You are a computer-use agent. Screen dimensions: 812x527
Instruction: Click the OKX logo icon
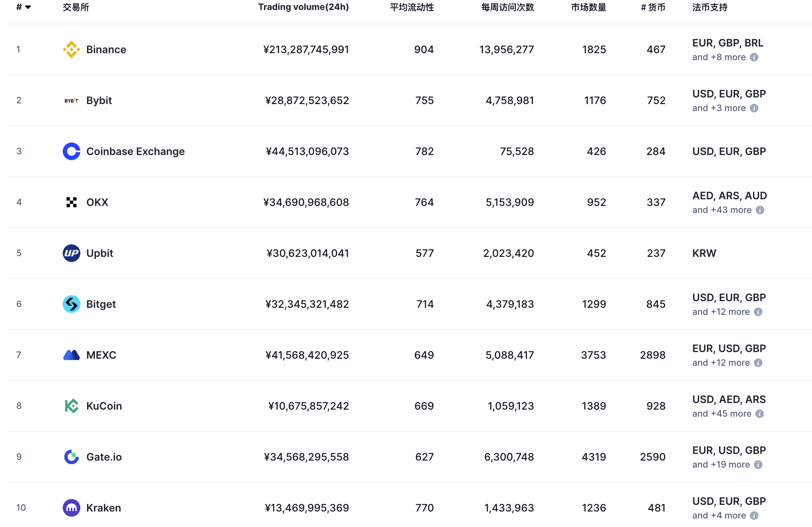point(71,202)
